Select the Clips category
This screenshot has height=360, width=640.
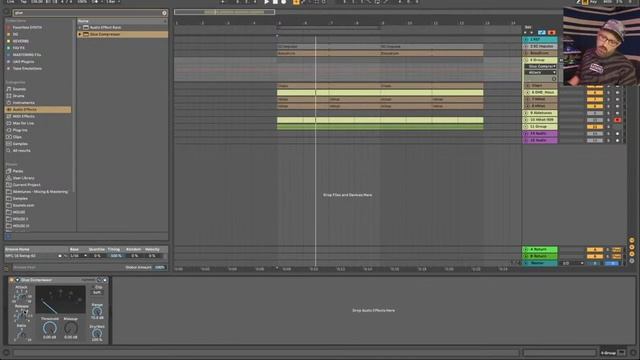pos(17,137)
